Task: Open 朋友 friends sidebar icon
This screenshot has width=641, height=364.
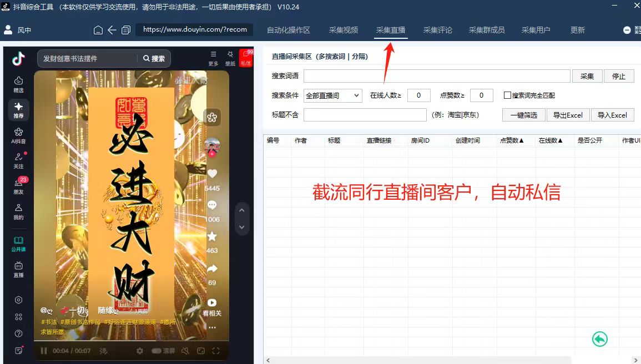Action: tap(19, 185)
